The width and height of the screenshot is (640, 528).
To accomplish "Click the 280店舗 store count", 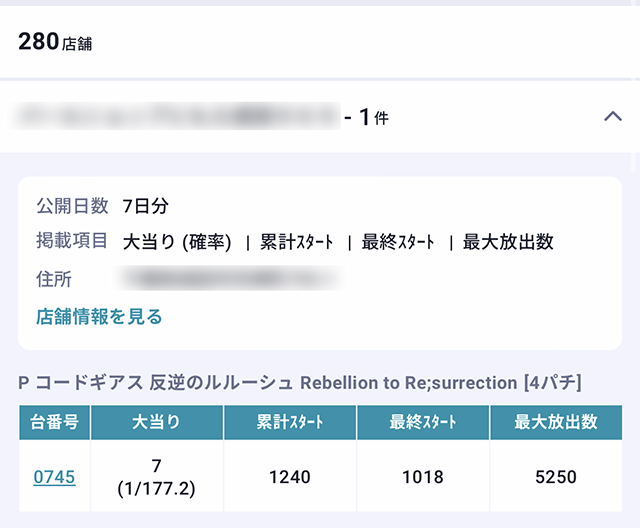I will [x=55, y=42].
